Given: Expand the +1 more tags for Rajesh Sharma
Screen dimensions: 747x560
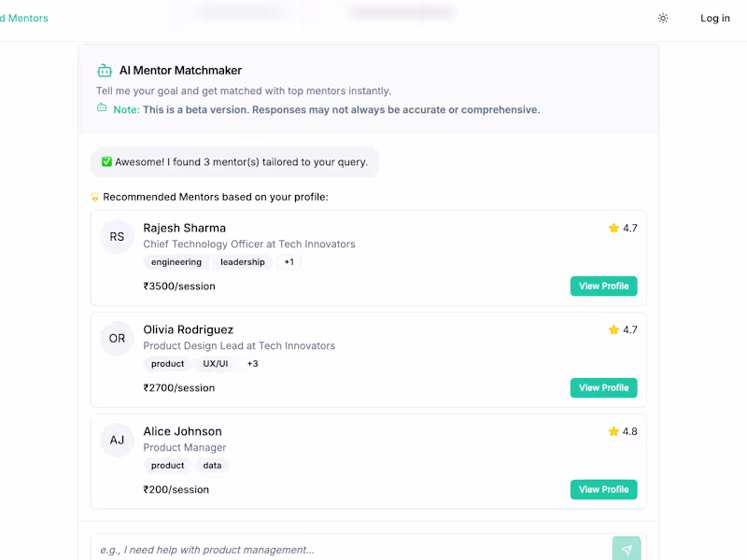Looking at the screenshot, I should 289,262.
